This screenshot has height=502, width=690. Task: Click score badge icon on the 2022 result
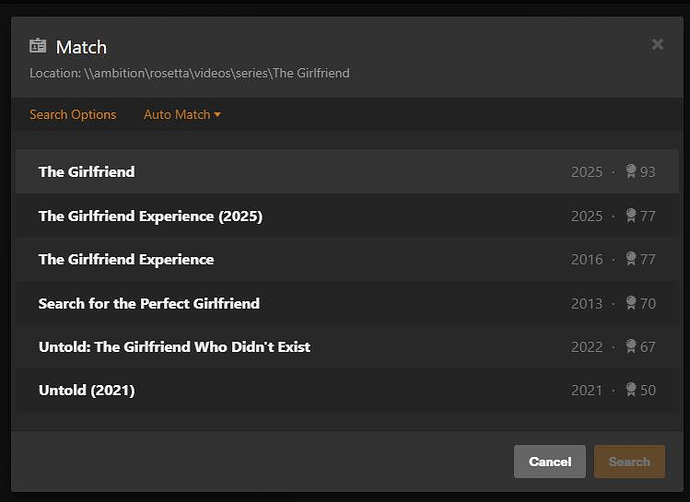pos(631,346)
